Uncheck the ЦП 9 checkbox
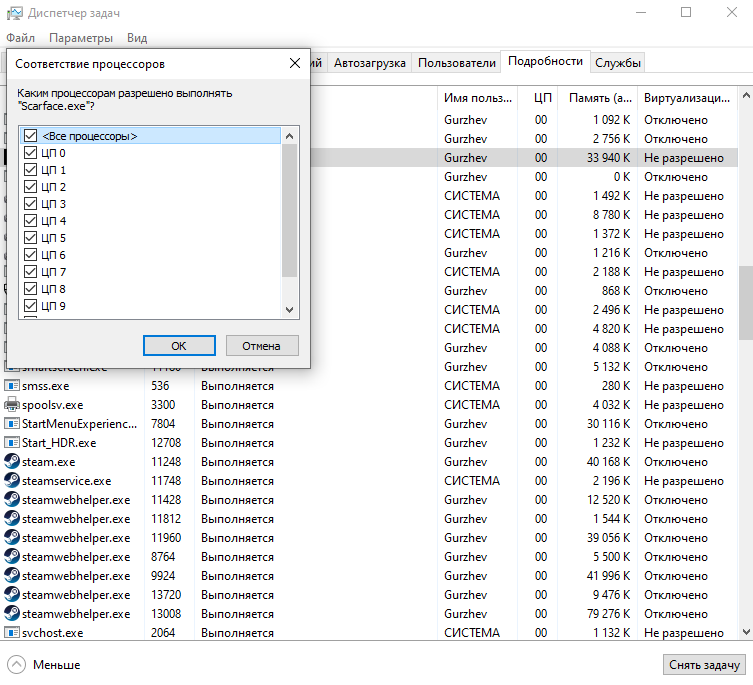This screenshot has height=685, width=753. coord(30,306)
